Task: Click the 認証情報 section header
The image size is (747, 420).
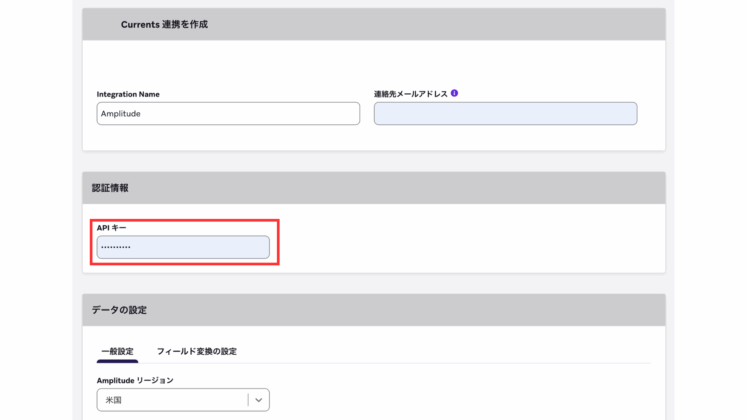Action: tap(110, 188)
